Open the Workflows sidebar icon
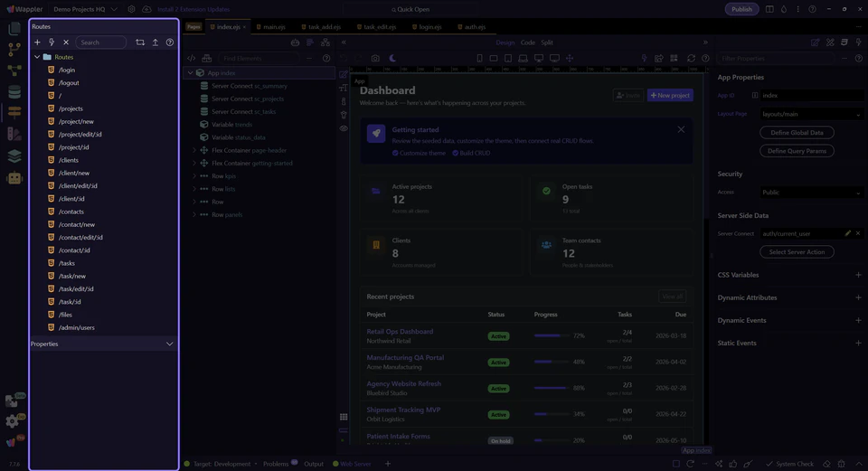 tap(14, 71)
